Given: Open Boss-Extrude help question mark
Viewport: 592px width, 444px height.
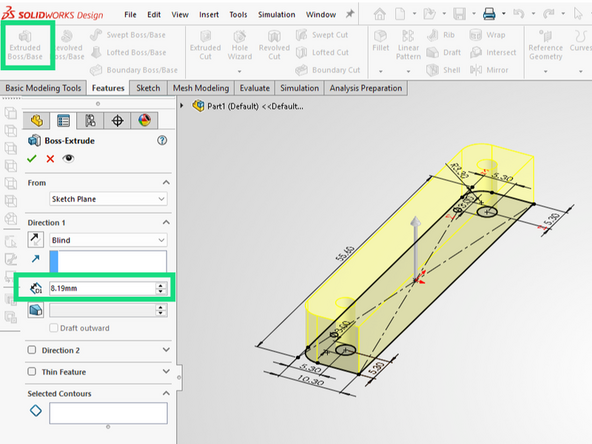Looking at the screenshot, I should pyautogui.click(x=162, y=140).
